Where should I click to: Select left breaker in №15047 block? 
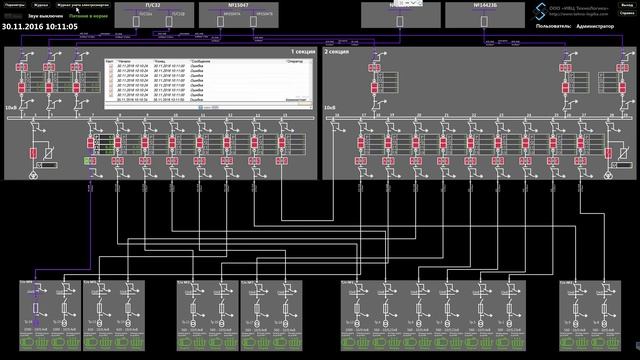click(220, 21)
